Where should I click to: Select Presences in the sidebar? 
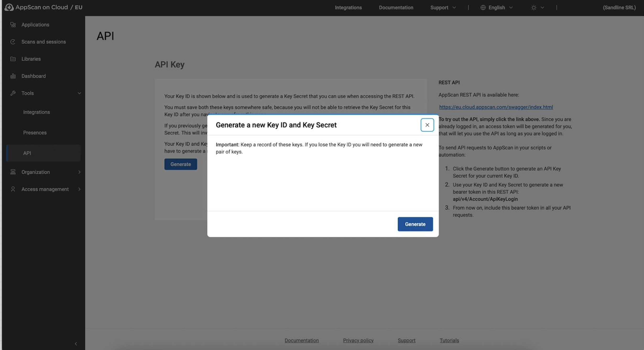pyautogui.click(x=35, y=133)
